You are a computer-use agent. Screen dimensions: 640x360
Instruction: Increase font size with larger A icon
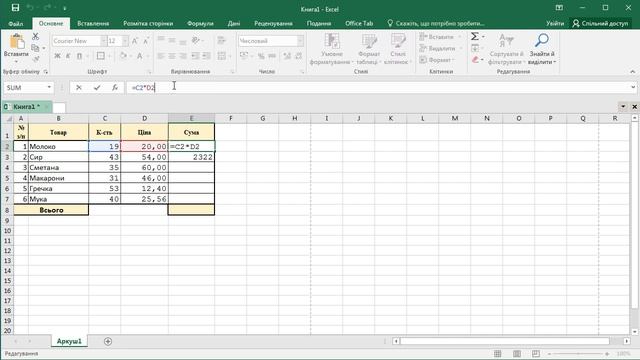[135, 41]
